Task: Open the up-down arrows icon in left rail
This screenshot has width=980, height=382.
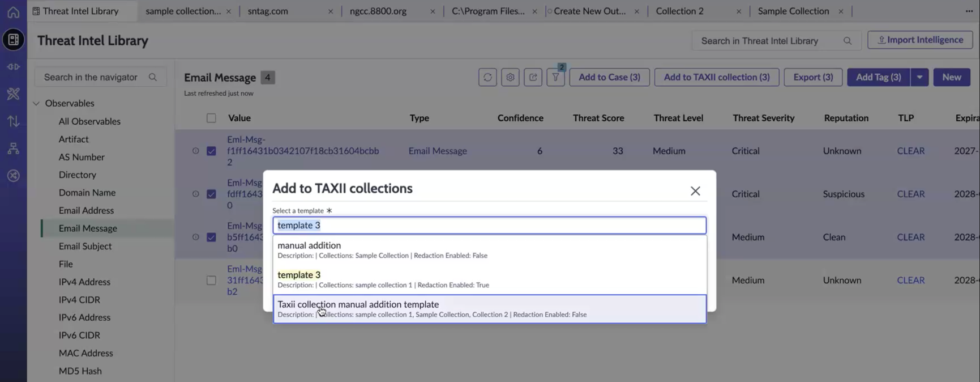Action: (13, 121)
